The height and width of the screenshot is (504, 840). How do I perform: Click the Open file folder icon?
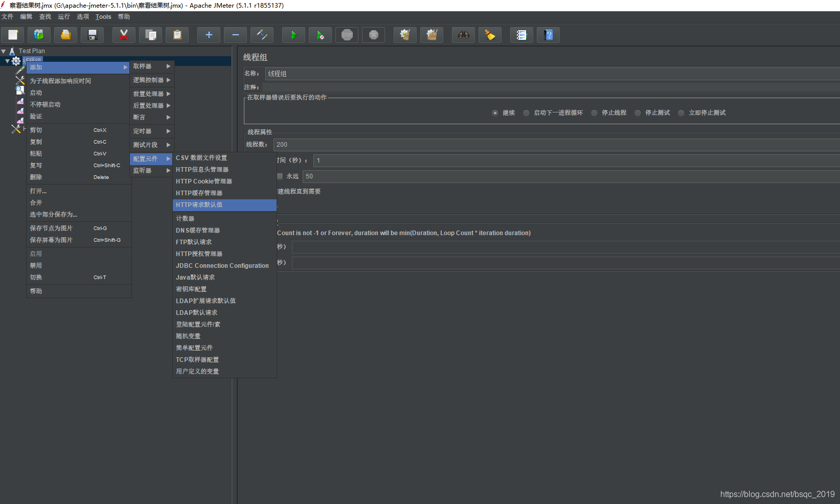point(66,35)
